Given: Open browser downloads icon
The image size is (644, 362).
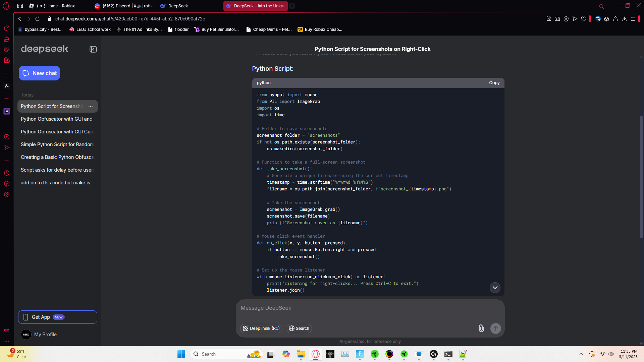Looking at the screenshot, I should tap(624, 19).
